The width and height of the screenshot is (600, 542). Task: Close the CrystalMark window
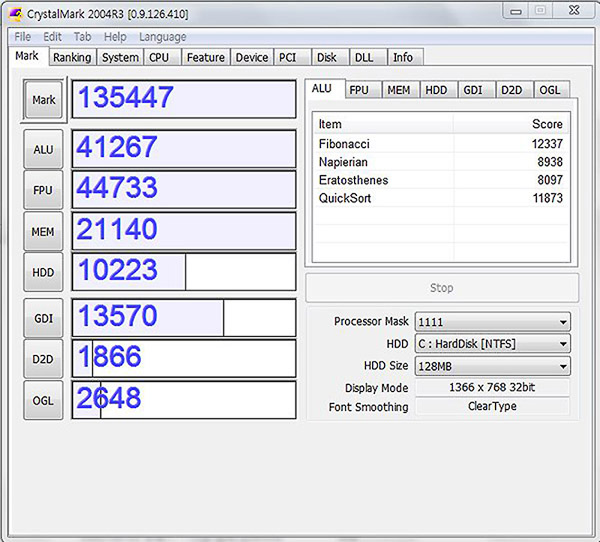click(574, 10)
